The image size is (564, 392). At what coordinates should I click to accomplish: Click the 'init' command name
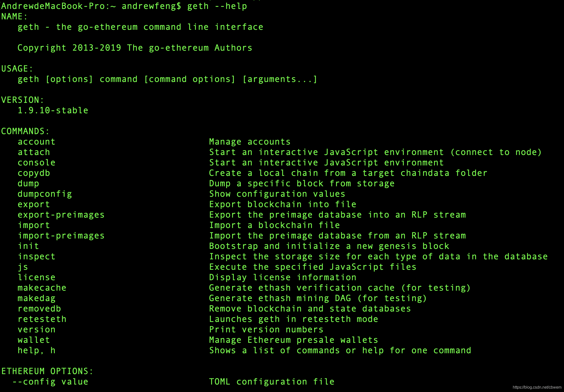[x=28, y=246]
